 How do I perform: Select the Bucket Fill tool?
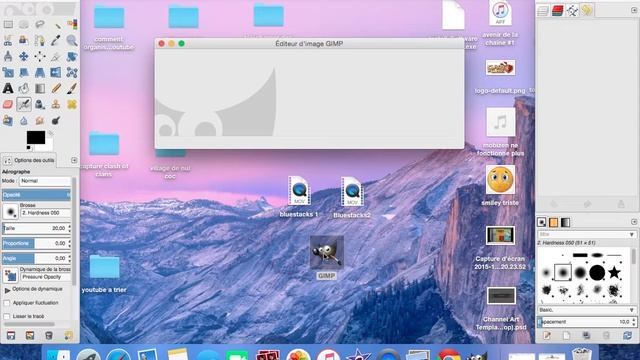[x=24, y=88]
